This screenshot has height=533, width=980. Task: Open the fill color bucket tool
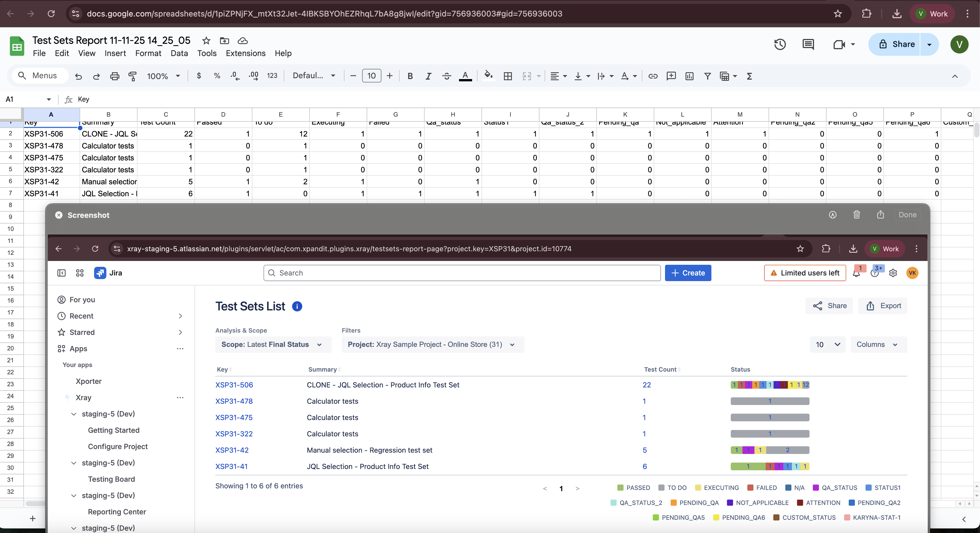click(x=488, y=75)
